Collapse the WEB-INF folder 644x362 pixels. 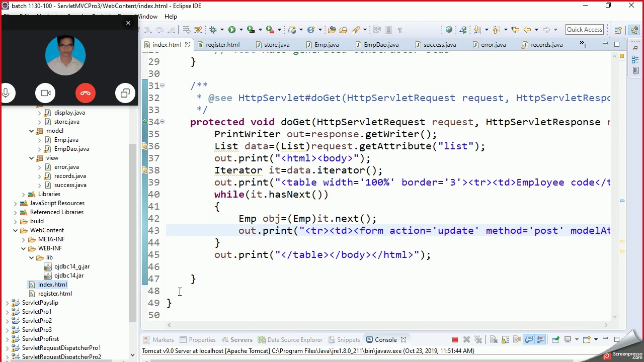(24, 248)
